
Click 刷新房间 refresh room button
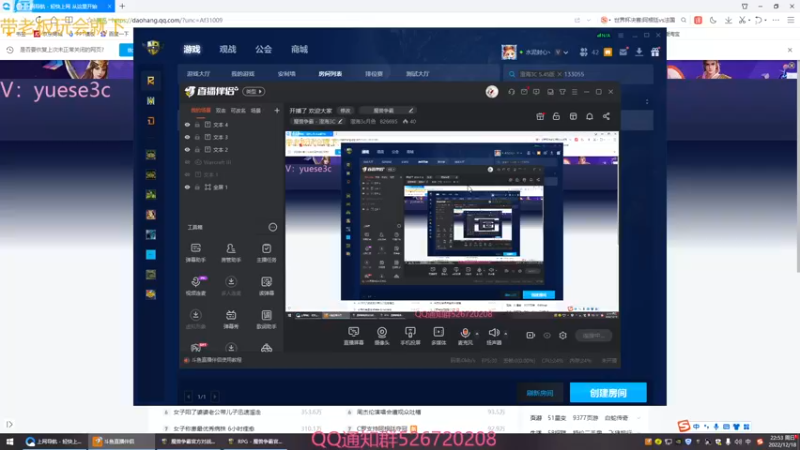[x=540, y=393]
